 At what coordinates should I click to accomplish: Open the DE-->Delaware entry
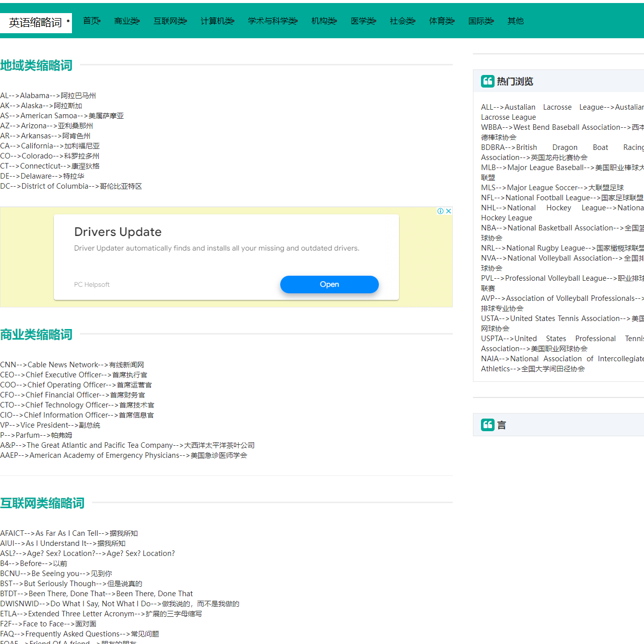pyautogui.click(x=42, y=176)
